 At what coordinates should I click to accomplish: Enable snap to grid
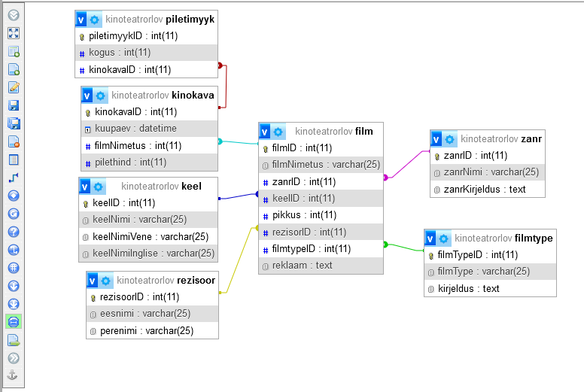click(14, 268)
